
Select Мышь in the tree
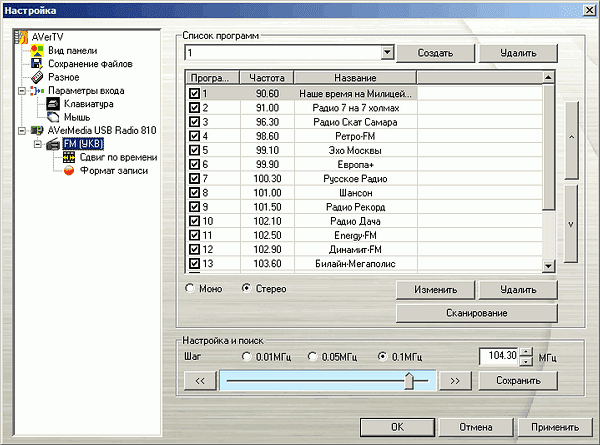(77, 117)
